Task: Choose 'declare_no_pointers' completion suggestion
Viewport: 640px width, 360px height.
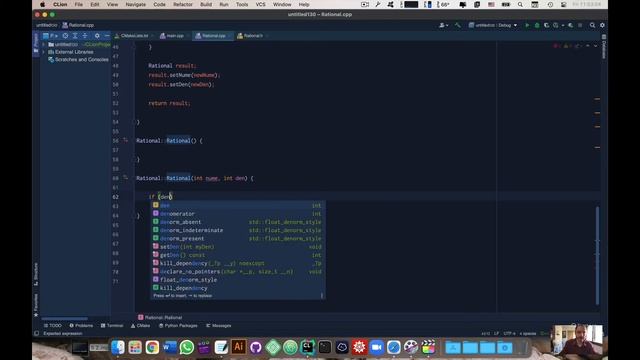Action: coord(238,271)
